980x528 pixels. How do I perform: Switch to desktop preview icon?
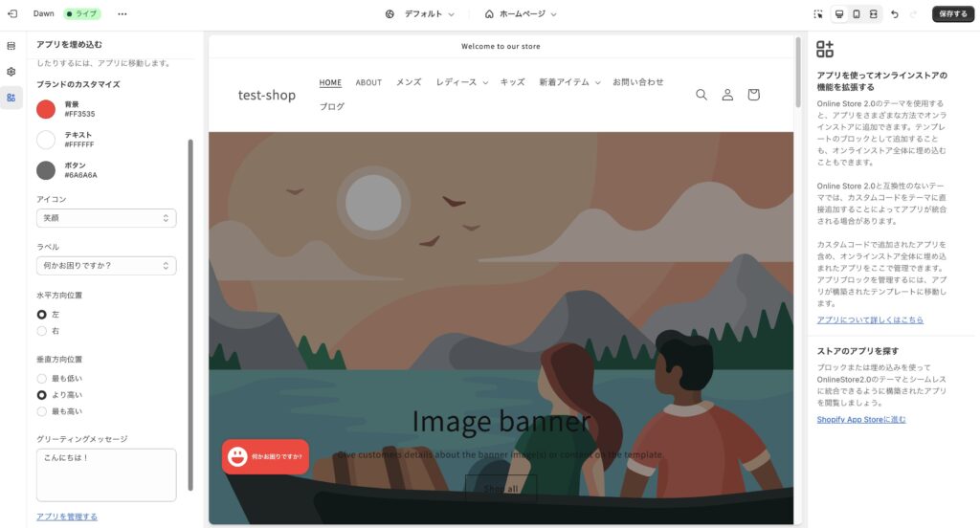point(839,13)
